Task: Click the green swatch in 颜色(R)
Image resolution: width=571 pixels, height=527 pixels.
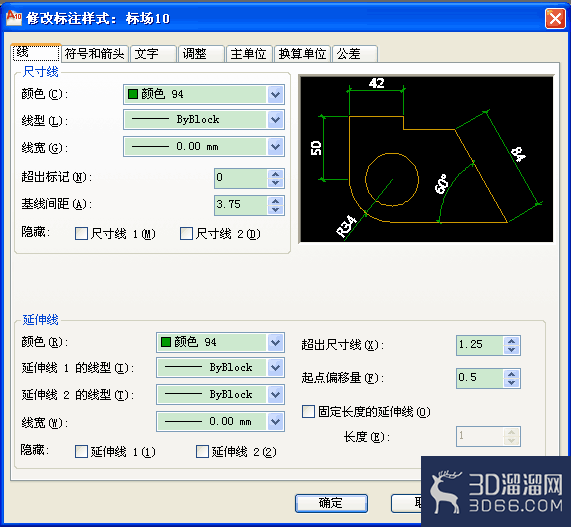Action: [166, 342]
